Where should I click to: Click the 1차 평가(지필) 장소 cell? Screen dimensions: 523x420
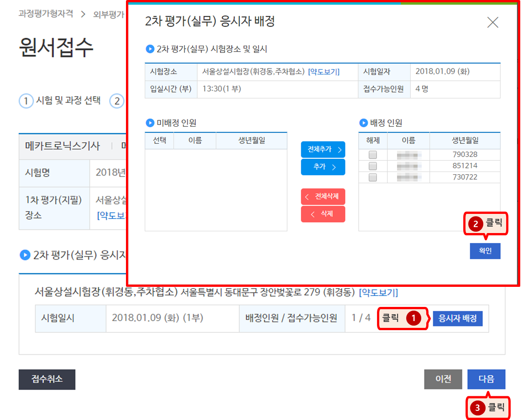pyautogui.click(x=54, y=207)
